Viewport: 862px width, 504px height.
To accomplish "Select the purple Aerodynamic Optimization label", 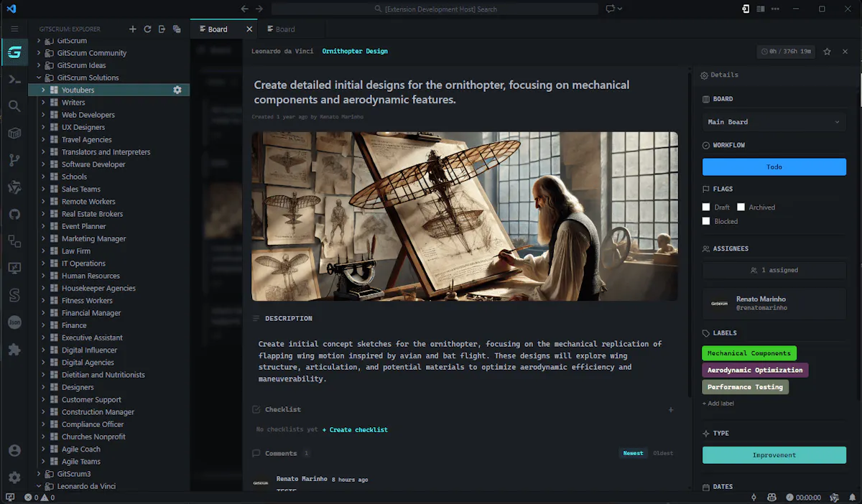I will (x=755, y=370).
